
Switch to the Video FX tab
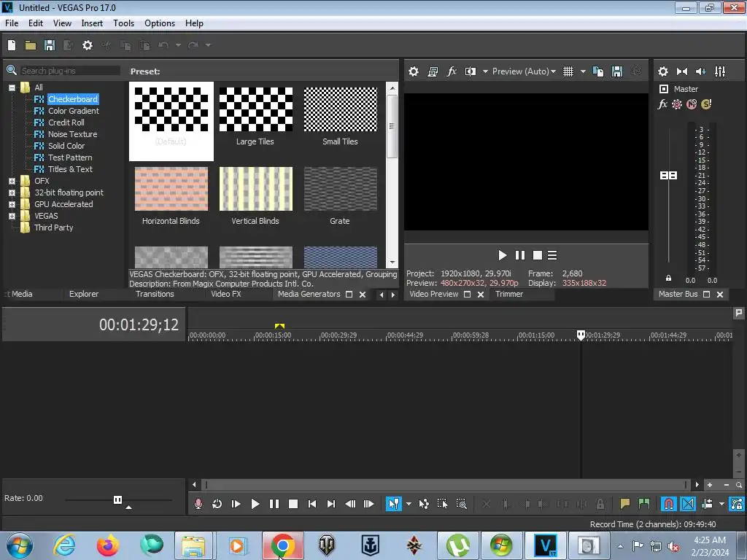[x=226, y=295]
